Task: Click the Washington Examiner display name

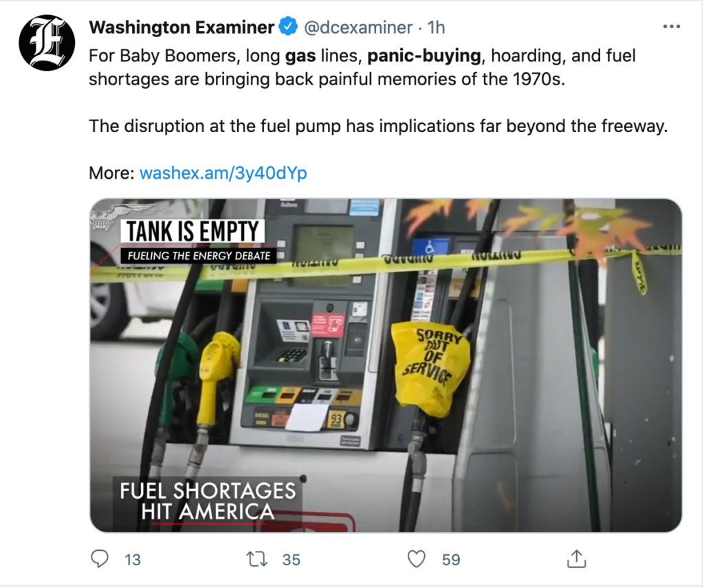Action: point(181,28)
